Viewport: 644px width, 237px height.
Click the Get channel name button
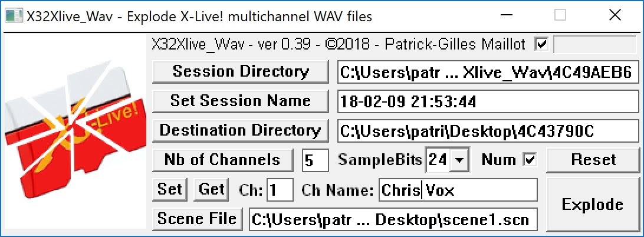(211, 189)
